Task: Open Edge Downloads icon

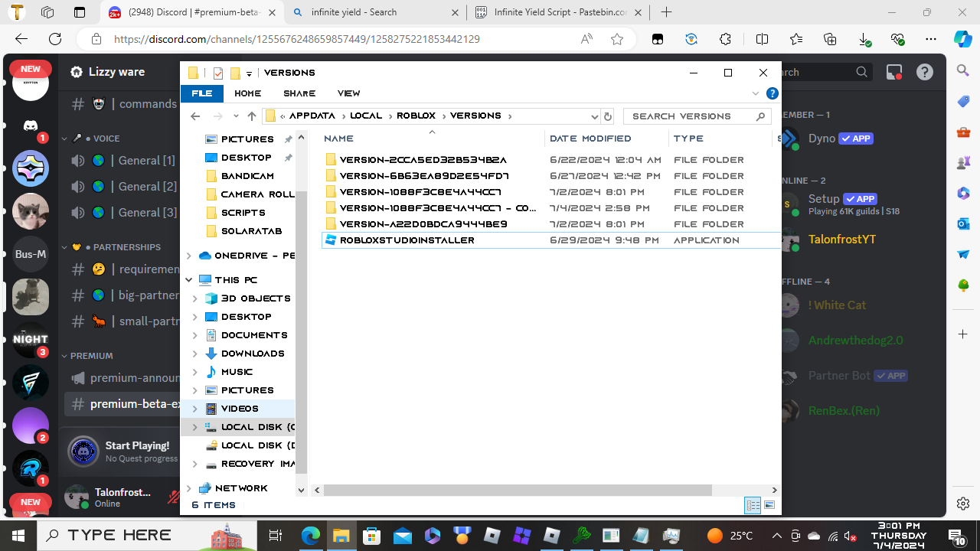Action: (x=864, y=39)
